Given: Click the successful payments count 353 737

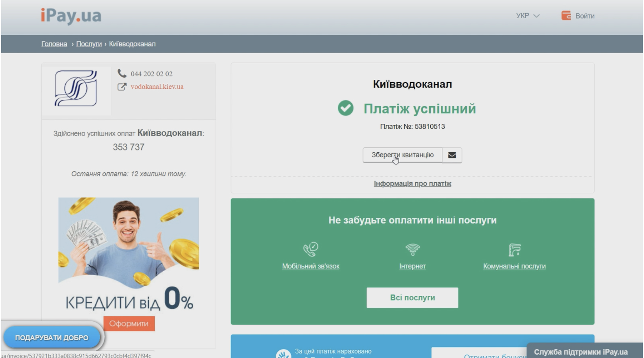Looking at the screenshot, I should (128, 147).
